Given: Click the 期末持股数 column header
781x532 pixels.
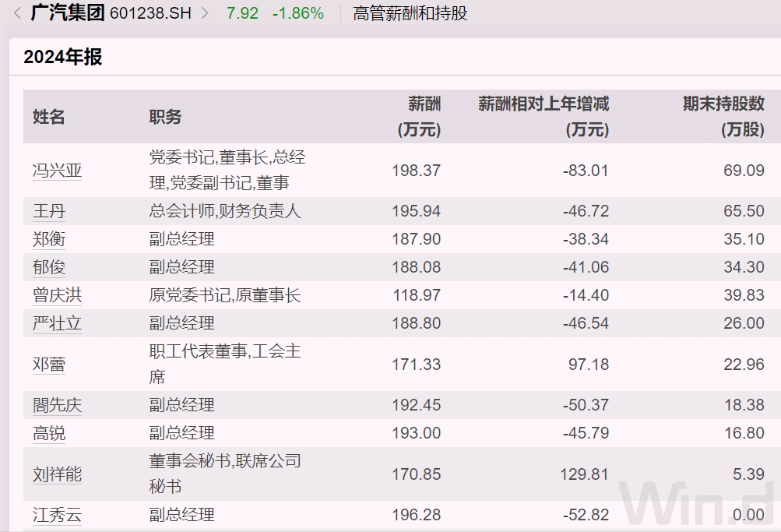Looking at the screenshot, I should [723, 117].
